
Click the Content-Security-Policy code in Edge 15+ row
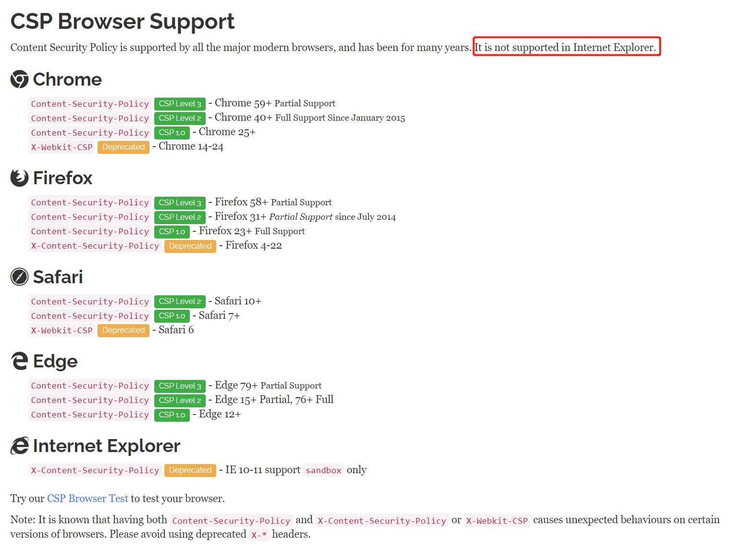[x=90, y=401]
